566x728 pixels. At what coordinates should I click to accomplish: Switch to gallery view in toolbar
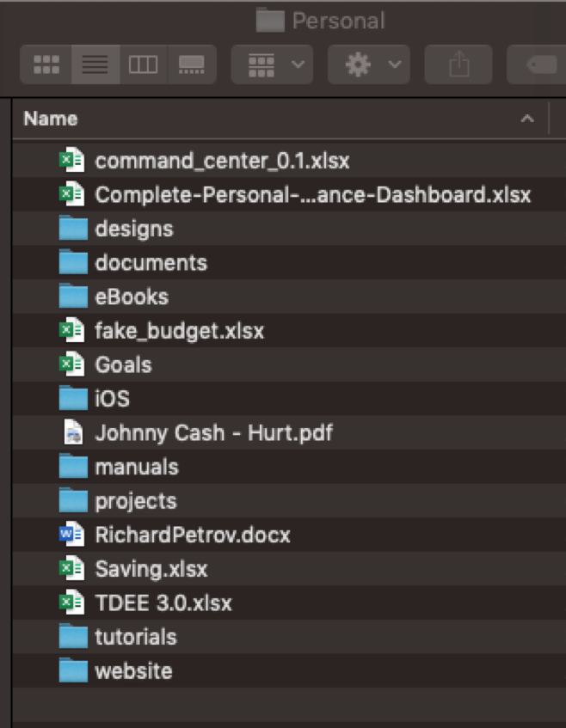click(x=192, y=64)
